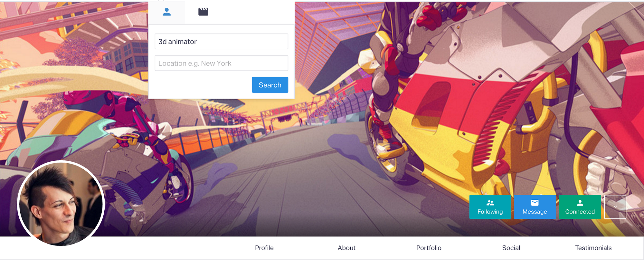Image resolution: width=644 pixels, height=260 pixels.
Task: Click the Message text label
Action: coord(535,212)
